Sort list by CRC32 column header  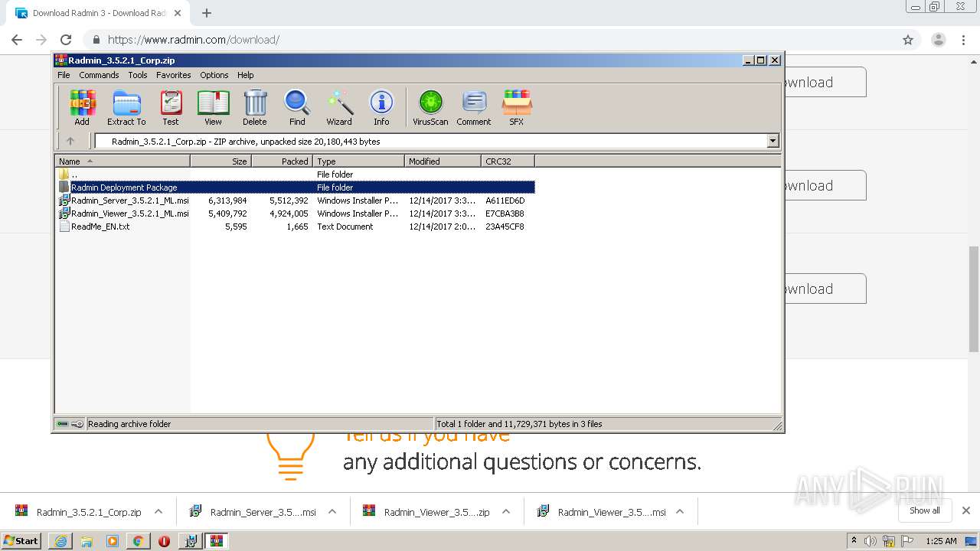(508, 161)
